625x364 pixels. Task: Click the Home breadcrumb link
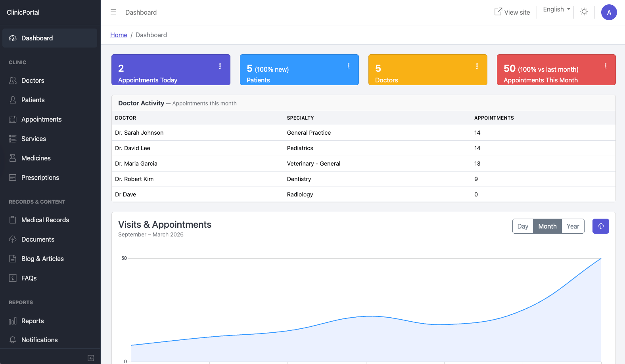pos(119,35)
